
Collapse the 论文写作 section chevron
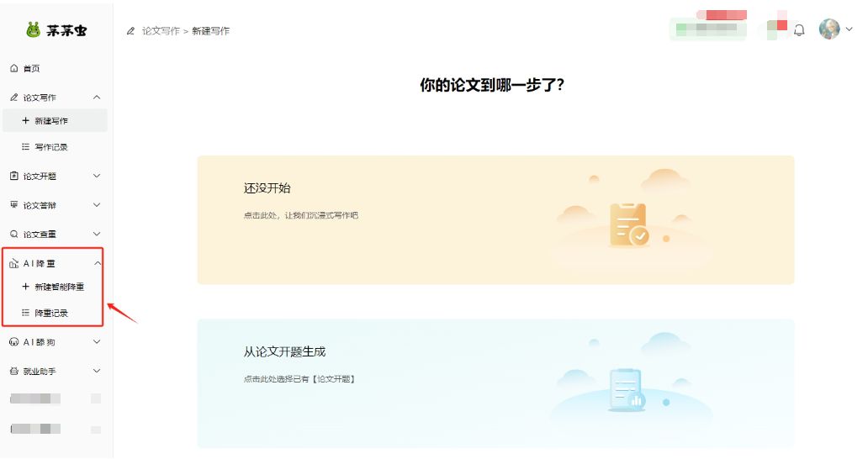coord(97,98)
